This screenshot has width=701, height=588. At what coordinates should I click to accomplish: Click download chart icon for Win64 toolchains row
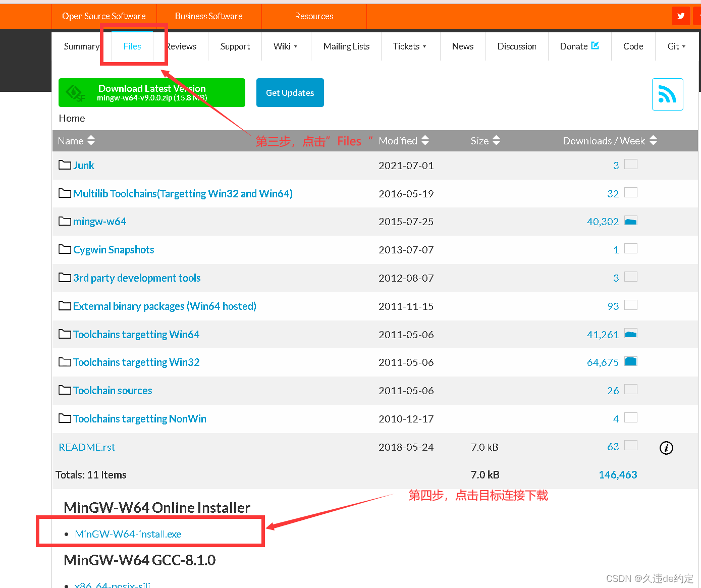[x=631, y=334]
